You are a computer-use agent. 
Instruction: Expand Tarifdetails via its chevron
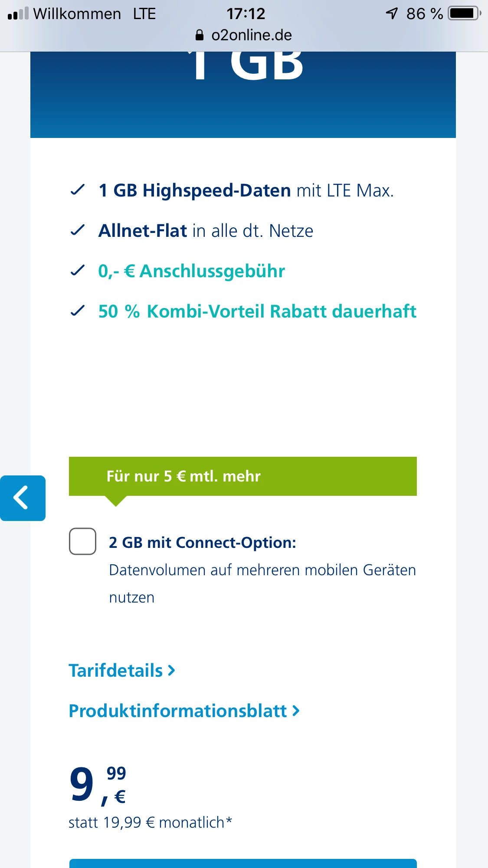172,671
